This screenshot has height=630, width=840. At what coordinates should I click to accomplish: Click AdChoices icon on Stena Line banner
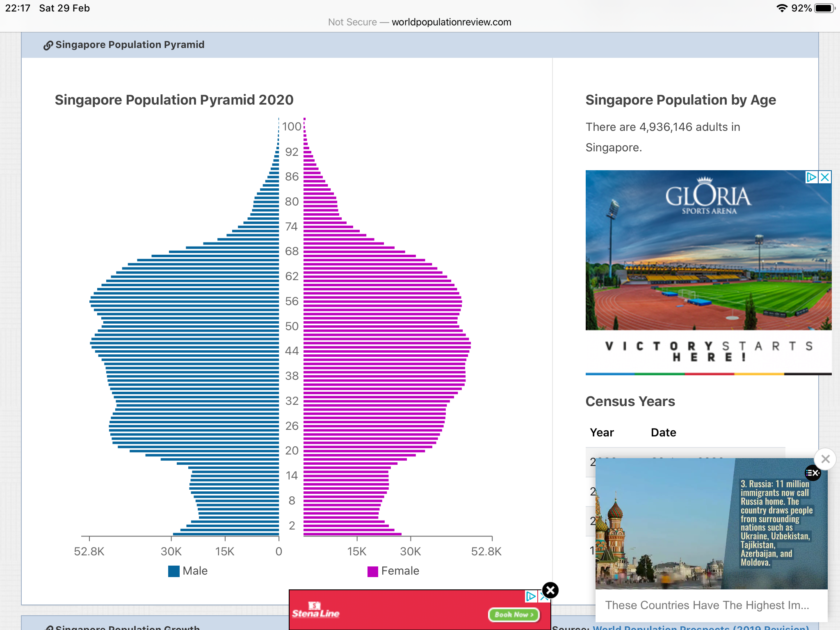[x=531, y=596]
